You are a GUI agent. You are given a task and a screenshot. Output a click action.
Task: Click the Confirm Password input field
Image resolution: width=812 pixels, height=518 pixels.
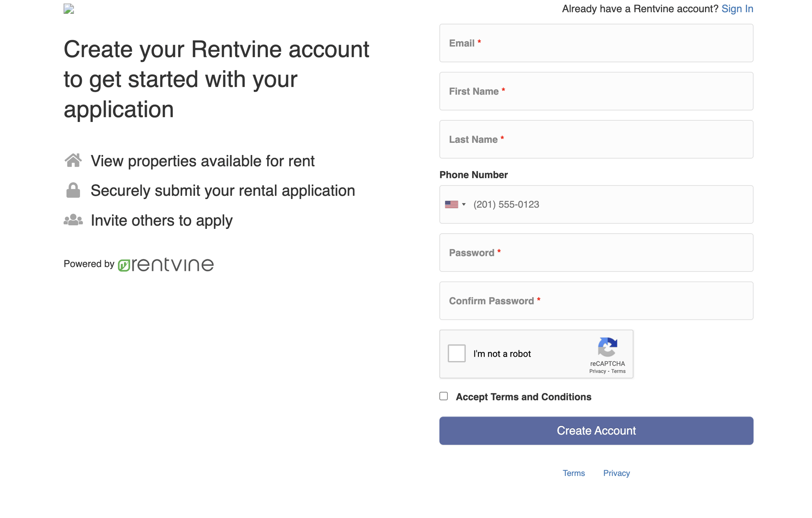tap(596, 300)
